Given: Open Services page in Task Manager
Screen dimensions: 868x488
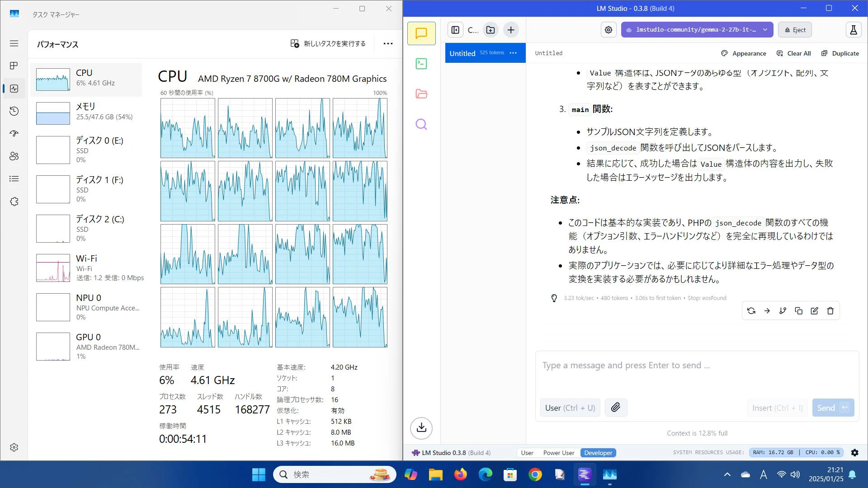Looking at the screenshot, I should point(14,202).
